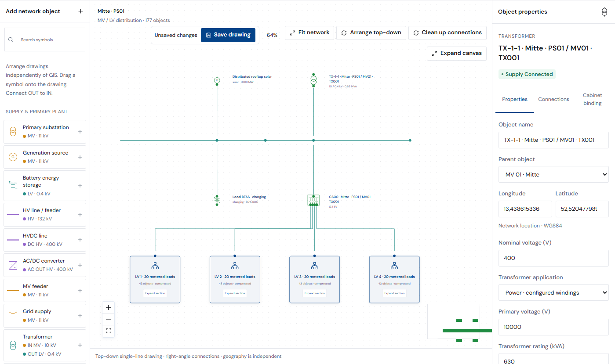615x364 pixels.
Task: Click the HV line / feeder palette row
Action: (45, 215)
